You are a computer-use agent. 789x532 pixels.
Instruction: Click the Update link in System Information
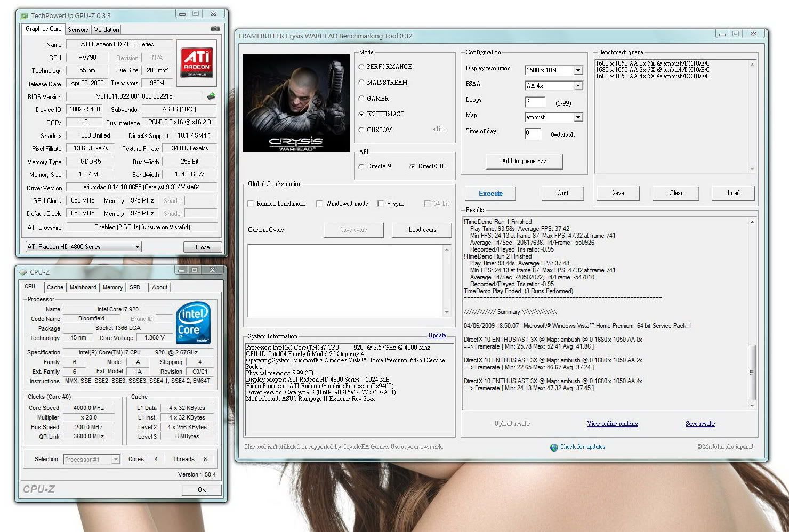(x=437, y=335)
